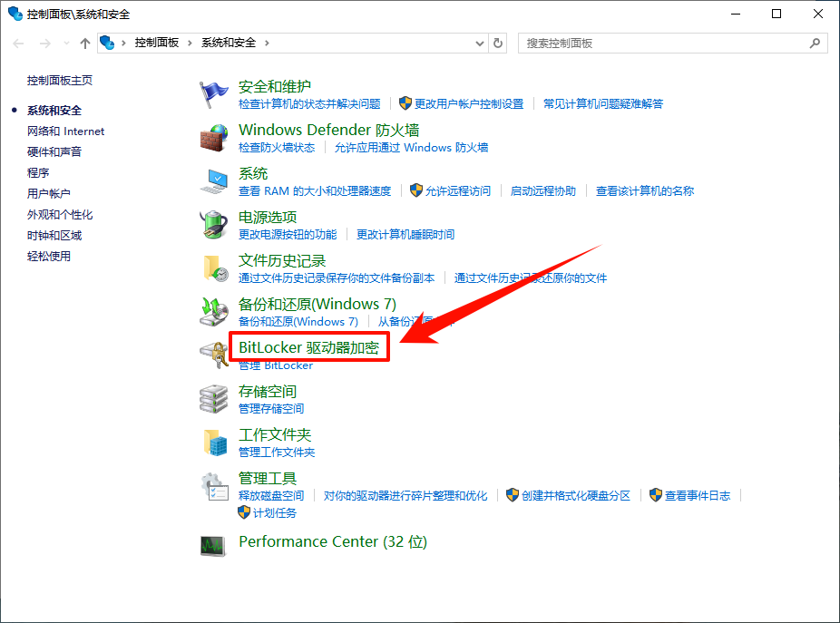Click the BitLocker lock and keys icon
This screenshot has width=840, height=623.
click(x=213, y=355)
